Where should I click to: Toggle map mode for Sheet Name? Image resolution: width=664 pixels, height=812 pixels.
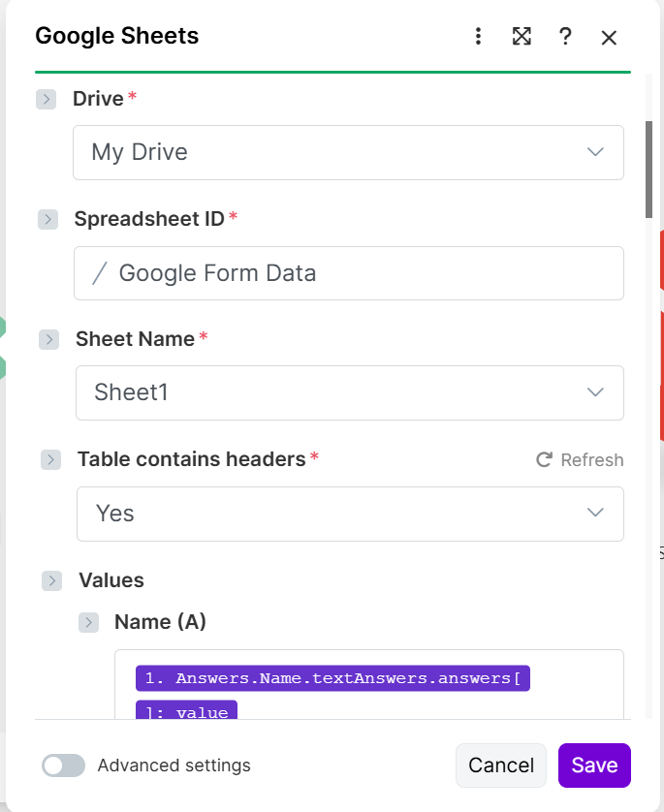click(x=47, y=339)
